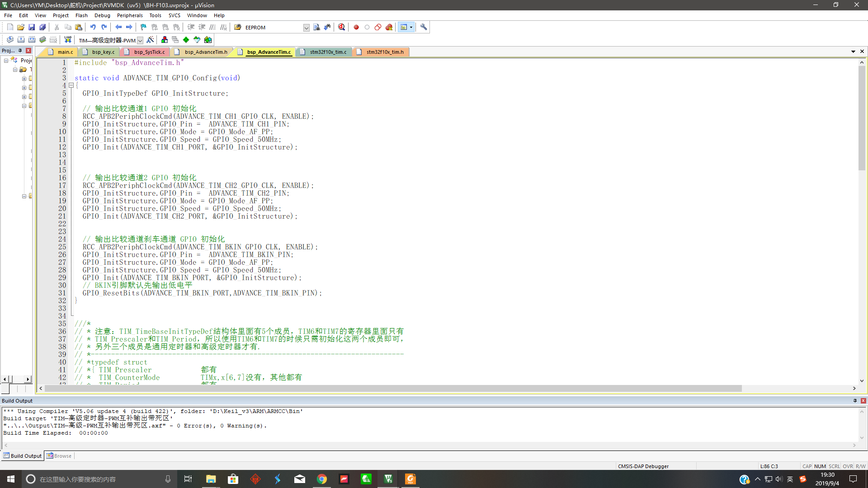The height and width of the screenshot is (488, 868).
Task: Open Manage Project Items colored blocks icon
Action: coord(164,40)
